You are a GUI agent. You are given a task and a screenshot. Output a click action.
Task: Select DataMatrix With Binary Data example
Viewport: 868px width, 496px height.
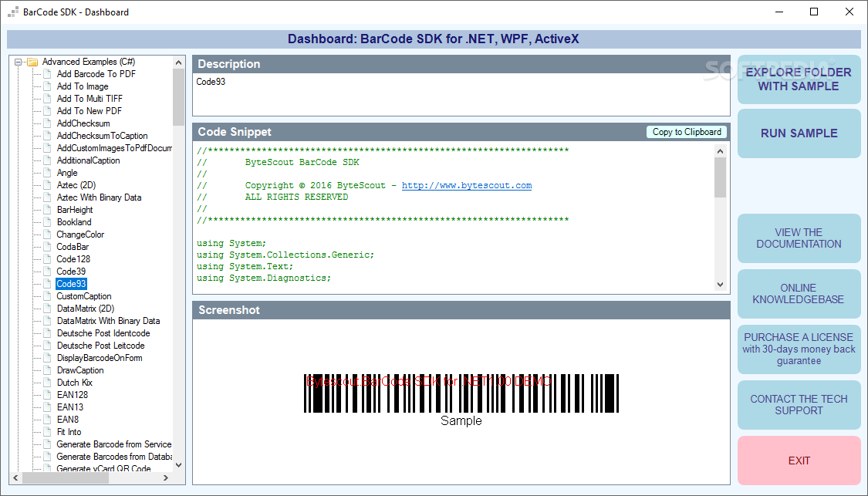[x=109, y=321]
